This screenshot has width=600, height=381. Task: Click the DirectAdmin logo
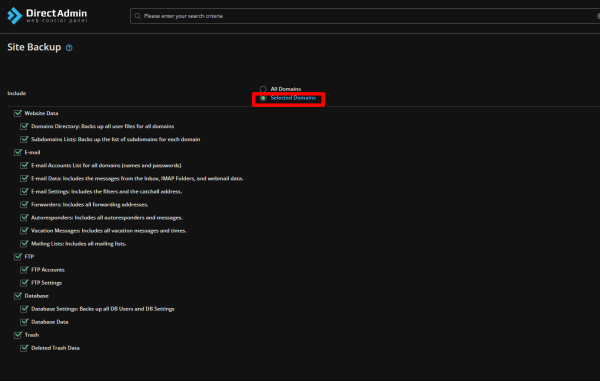coord(47,16)
